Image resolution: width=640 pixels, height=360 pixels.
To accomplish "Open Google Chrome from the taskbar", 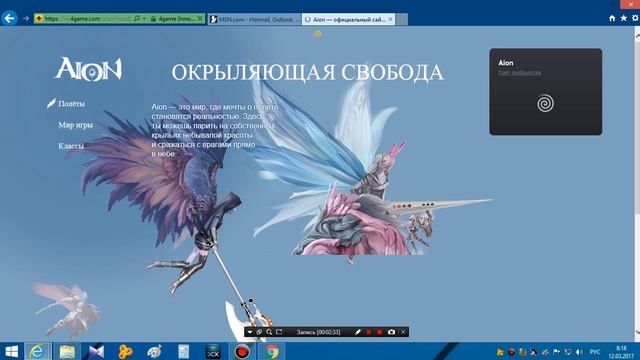I will pos(271,351).
